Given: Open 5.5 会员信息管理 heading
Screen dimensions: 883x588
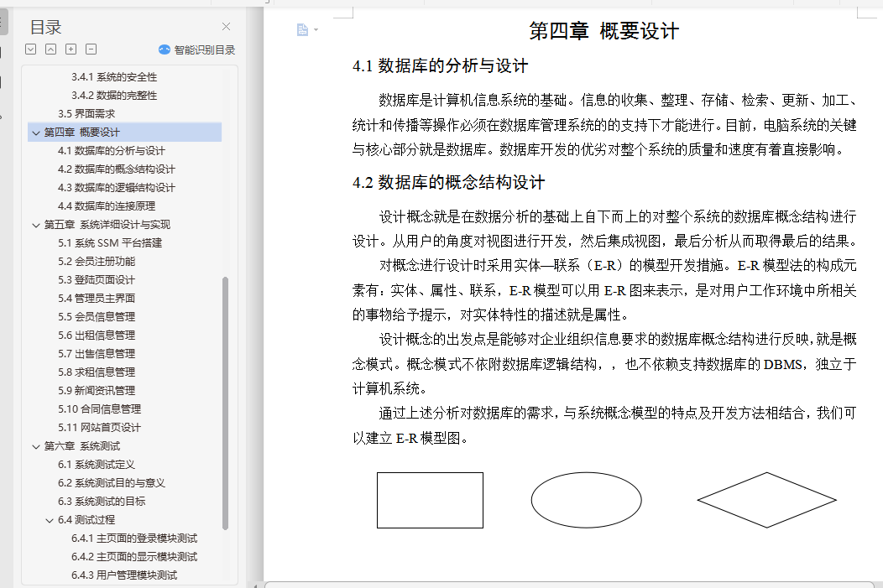Looking at the screenshot, I should pyautogui.click(x=97, y=317).
